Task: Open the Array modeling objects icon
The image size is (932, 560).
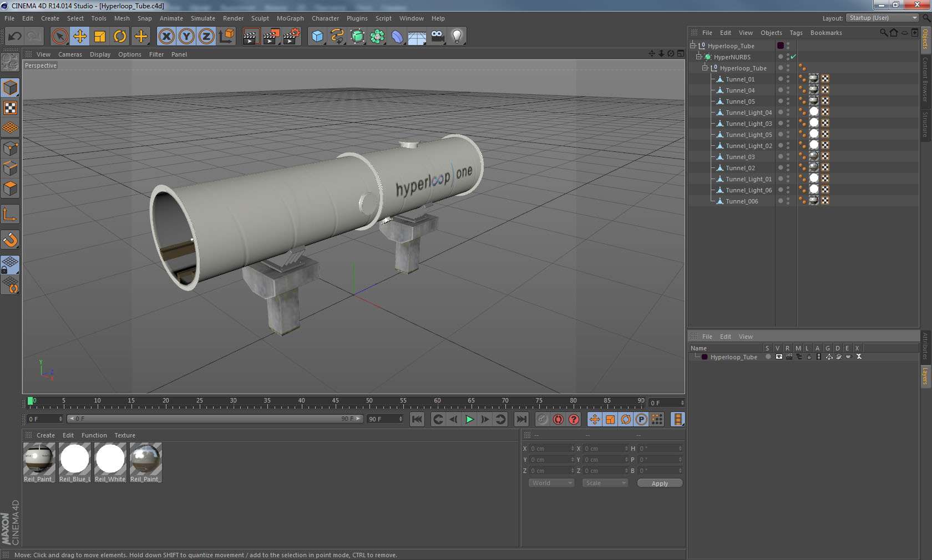Action: [x=377, y=37]
